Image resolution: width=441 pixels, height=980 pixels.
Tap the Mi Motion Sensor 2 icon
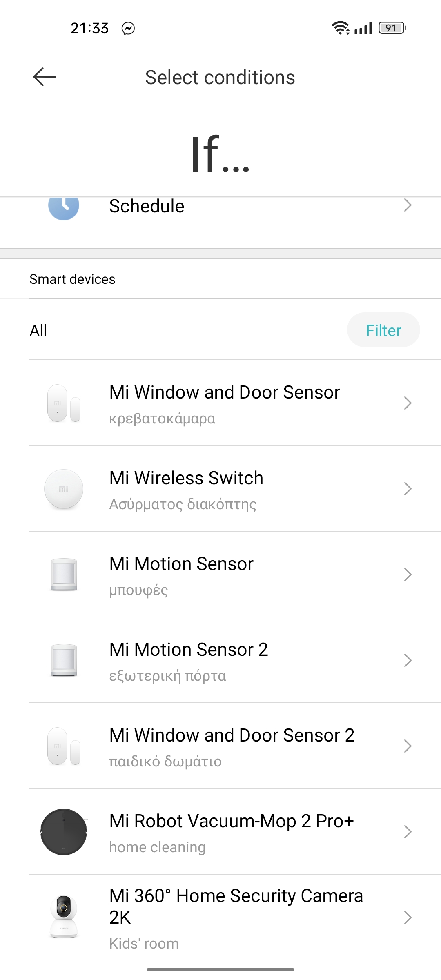64,660
